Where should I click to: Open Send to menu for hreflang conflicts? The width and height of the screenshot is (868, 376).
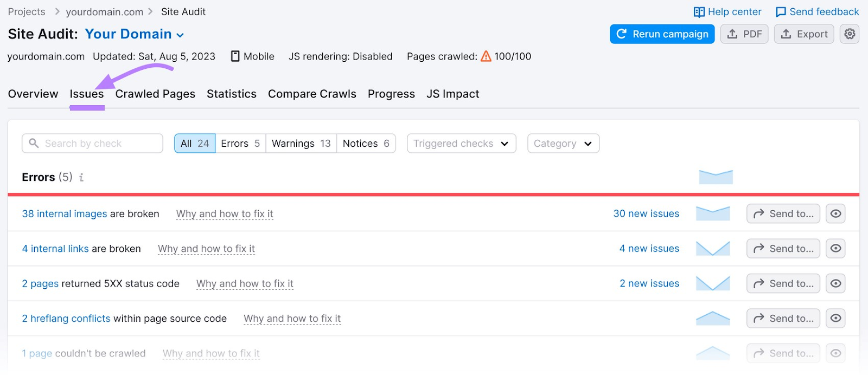(783, 318)
